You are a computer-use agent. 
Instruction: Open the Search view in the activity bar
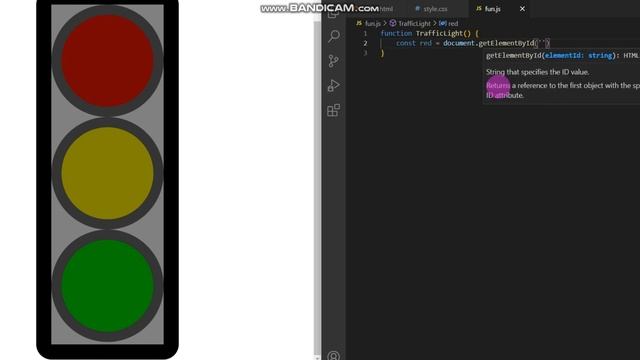pos(333,36)
